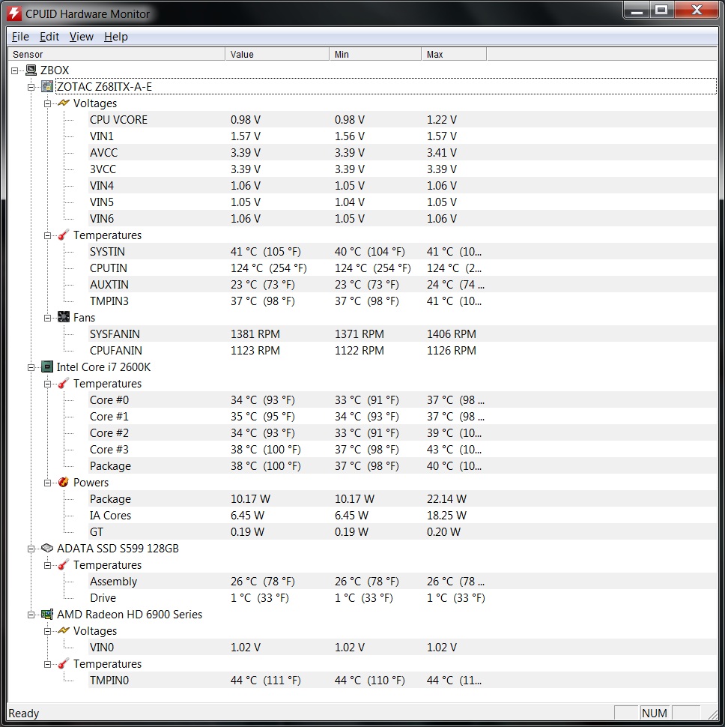Select the 3VCC voltage row
The width and height of the screenshot is (728, 727).
pos(402,169)
